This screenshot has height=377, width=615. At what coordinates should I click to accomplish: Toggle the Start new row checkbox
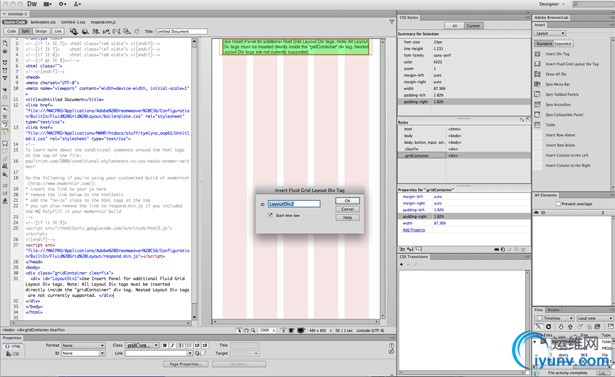pos(270,215)
